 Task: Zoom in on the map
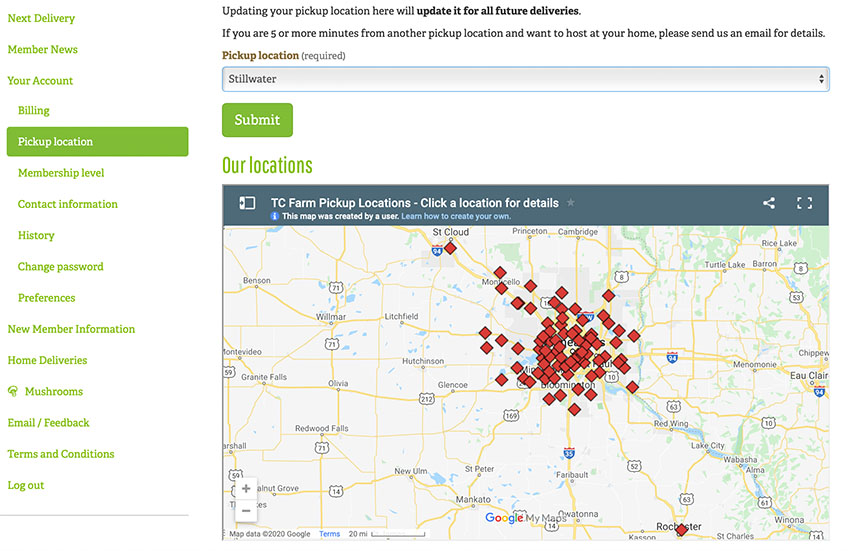[246, 489]
